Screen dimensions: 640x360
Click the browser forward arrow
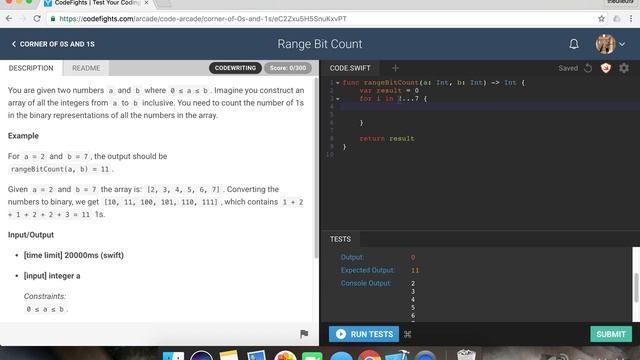coord(23,19)
